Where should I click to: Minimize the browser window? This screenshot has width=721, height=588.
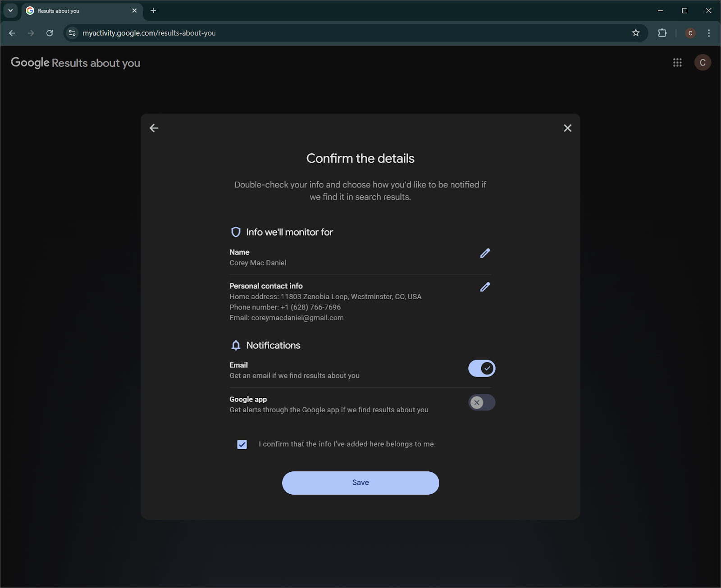point(661,10)
